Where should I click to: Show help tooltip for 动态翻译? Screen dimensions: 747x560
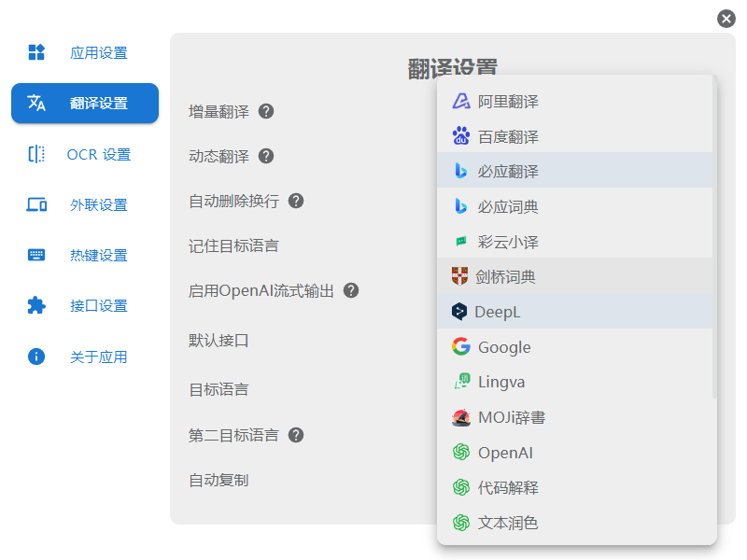(x=266, y=156)
